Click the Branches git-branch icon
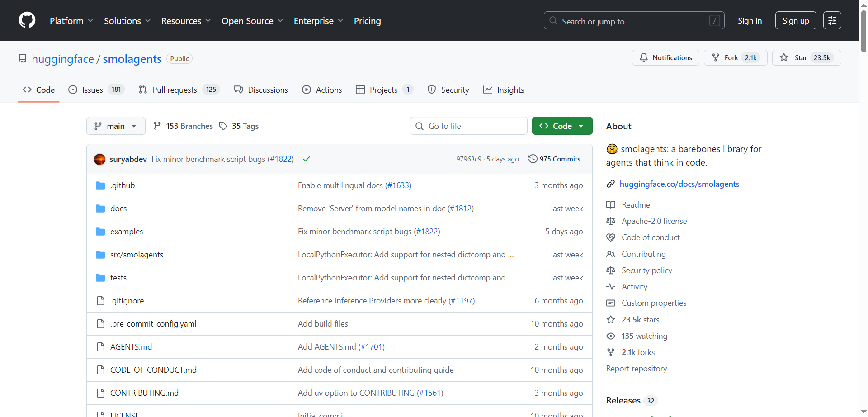Image resolution: width=868 pixels, height=417 pixels. tap(157, 126)
